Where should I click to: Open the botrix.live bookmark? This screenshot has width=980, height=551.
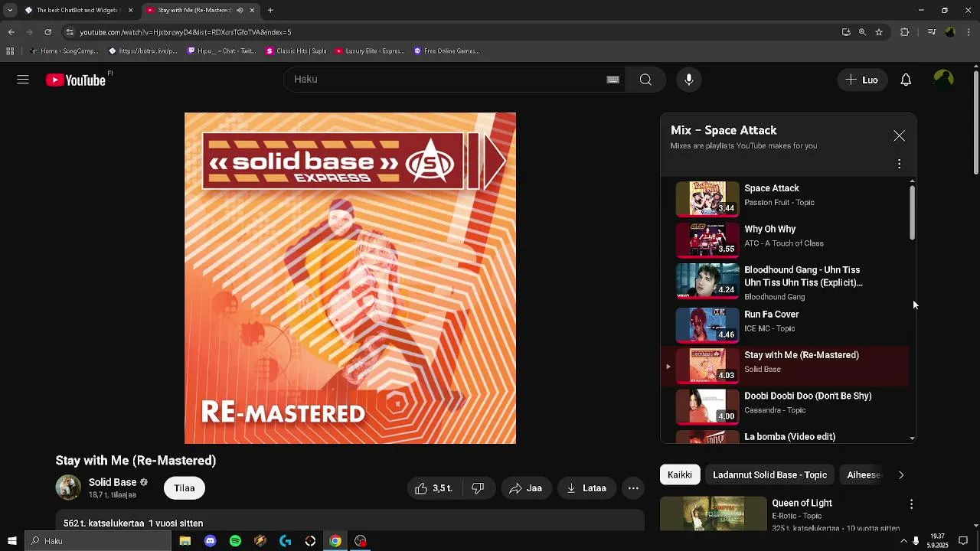142,51
